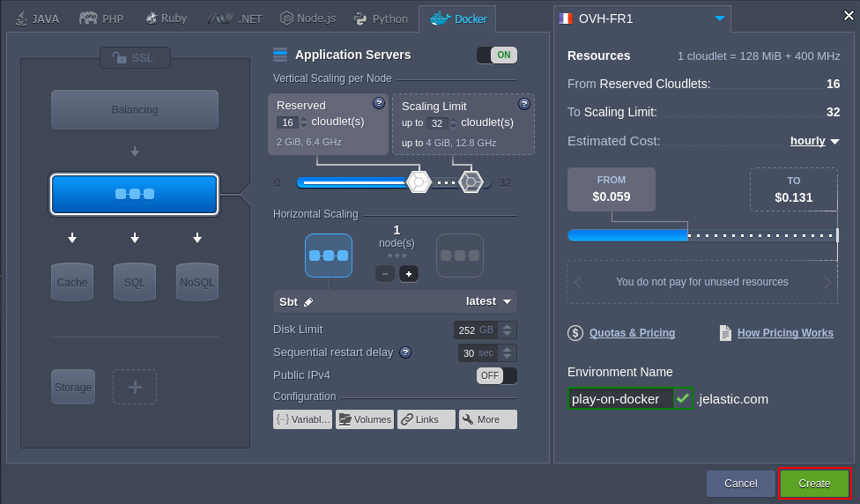Open the Node.js tab
This screenshot has width=860, height=504.
point(308,19)
